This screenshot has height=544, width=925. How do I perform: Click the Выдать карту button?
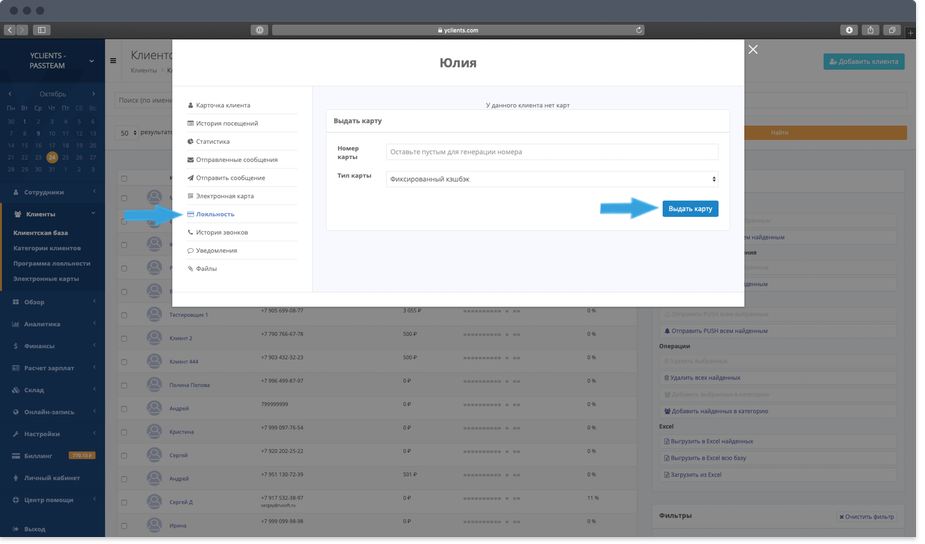690,209
